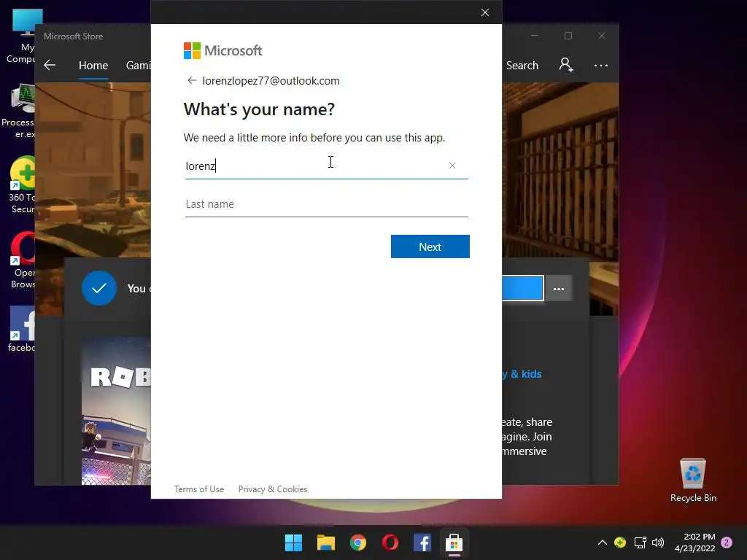
Task: Open the Opera Browser desktop shortcut
Action: [x=23, y=260]
